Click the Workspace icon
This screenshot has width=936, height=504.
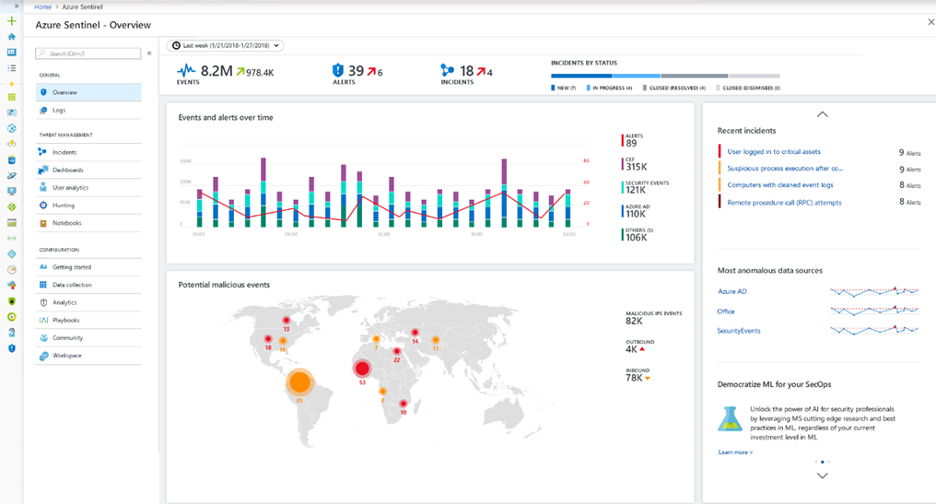(x=43, y=356)
